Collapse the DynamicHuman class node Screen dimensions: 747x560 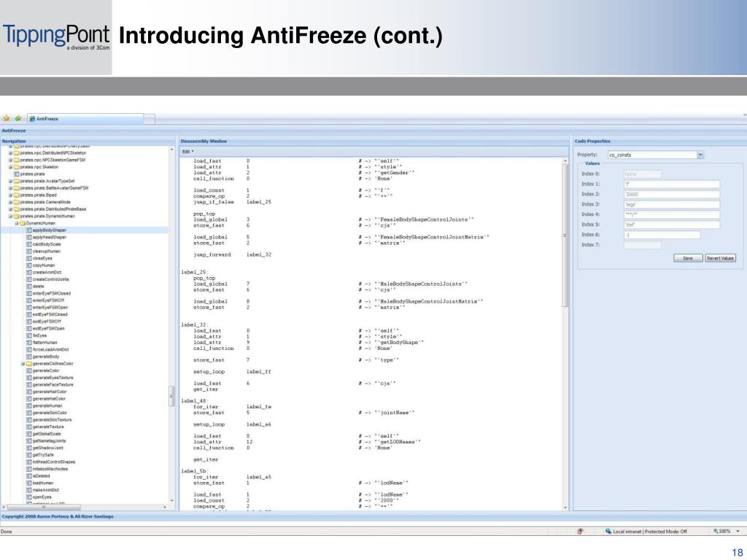point(16,223)
